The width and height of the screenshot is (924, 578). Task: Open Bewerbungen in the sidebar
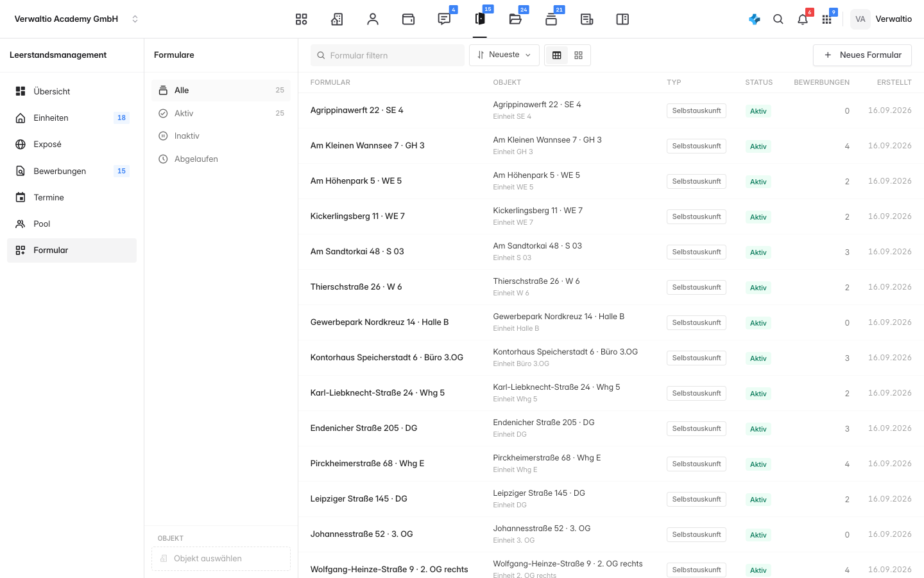[72, 171]
